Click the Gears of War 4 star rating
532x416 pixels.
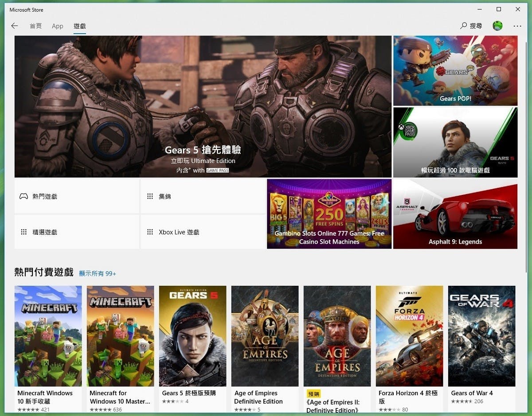(461, 401)
